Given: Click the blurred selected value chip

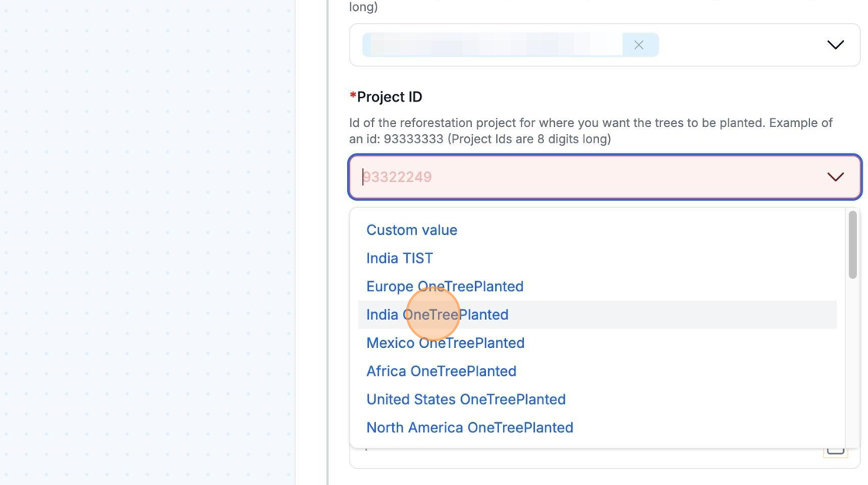Looking at the screenshot, I should click(492, 45).
